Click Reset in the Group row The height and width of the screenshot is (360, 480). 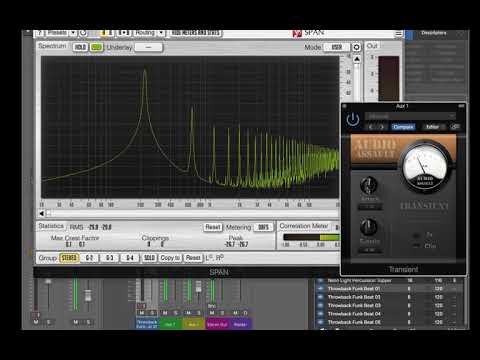[x=193, y=258]
